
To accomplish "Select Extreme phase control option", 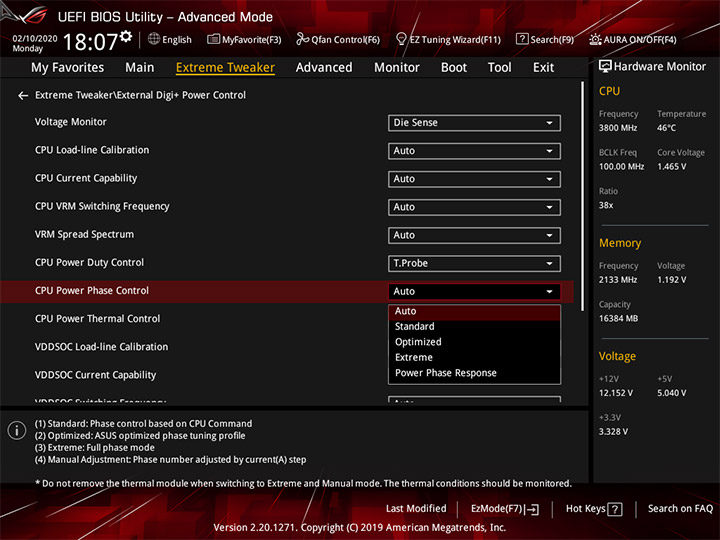I will 474,357.
